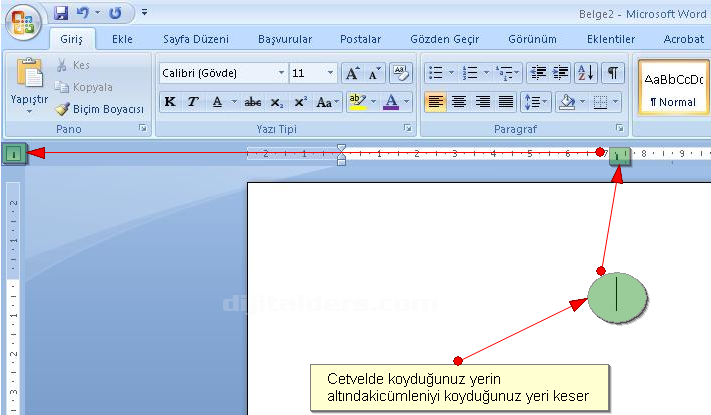This screenshot has height=415, width=711.
Task: Open the Calibri font name dropdown
Action: 282,73
